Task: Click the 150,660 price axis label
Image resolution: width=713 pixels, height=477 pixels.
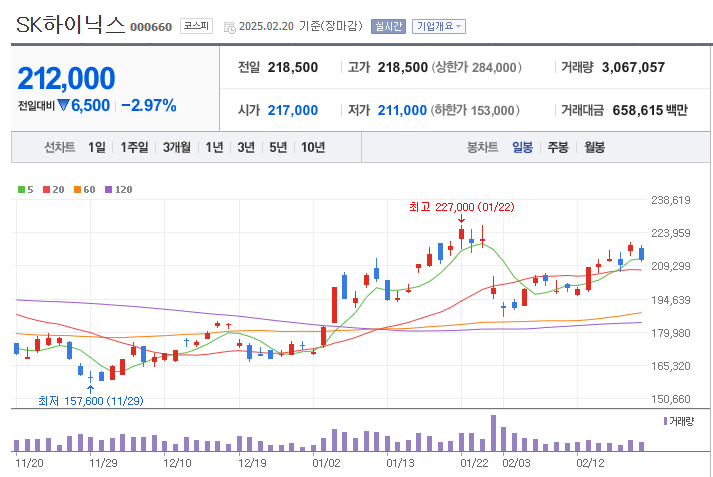Action: coord(671,399)
